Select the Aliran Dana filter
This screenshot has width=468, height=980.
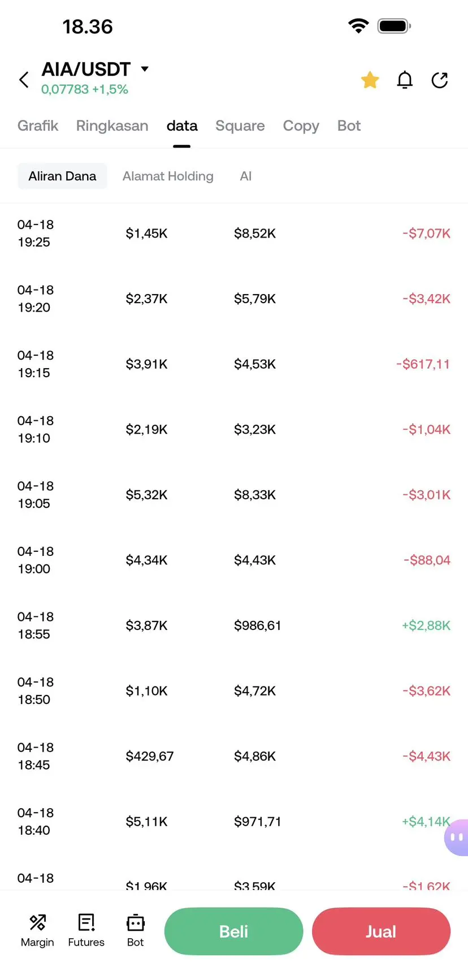pos(62,176)
